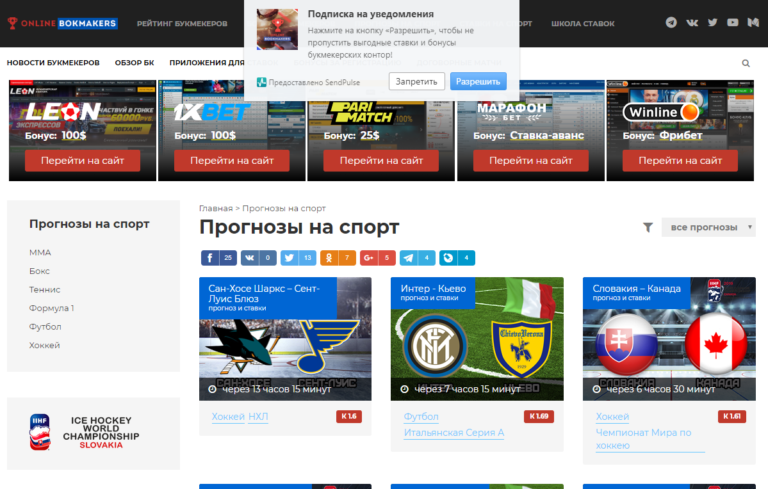Click 'Футбол' tag under Интер card
This screenshot has width=768, height=489.
421,416
